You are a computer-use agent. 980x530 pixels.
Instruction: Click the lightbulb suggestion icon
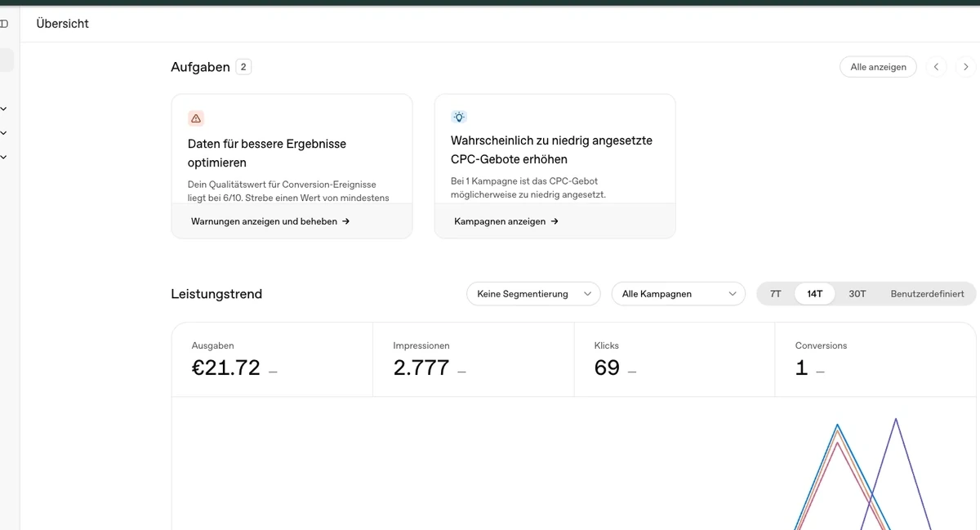pos(459,117)
